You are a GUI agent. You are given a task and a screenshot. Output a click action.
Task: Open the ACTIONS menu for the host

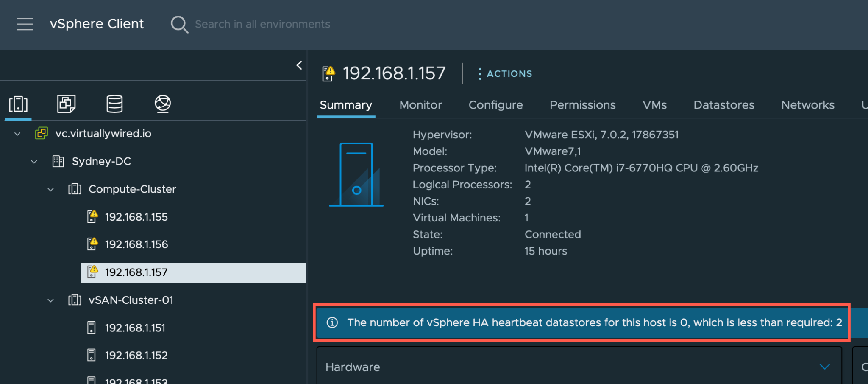[505, 74]
